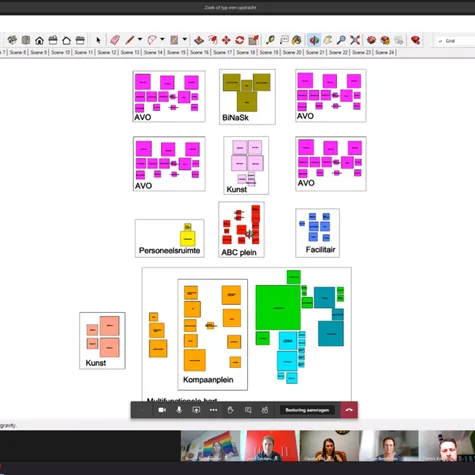Viewport: 475px width, 475px height.
Task: Choose the Pan hand tool
Action: (328, 40)
